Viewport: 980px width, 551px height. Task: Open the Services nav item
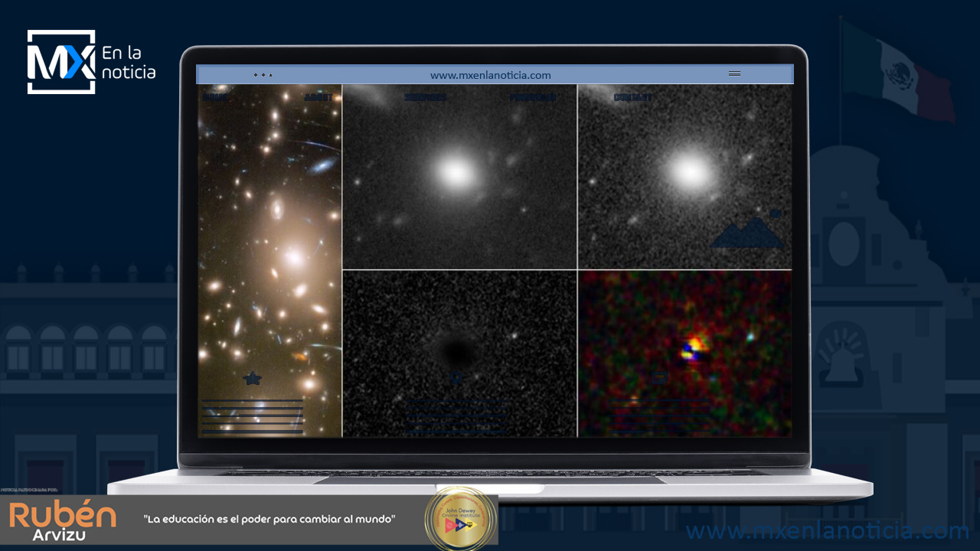coord(425,97)
